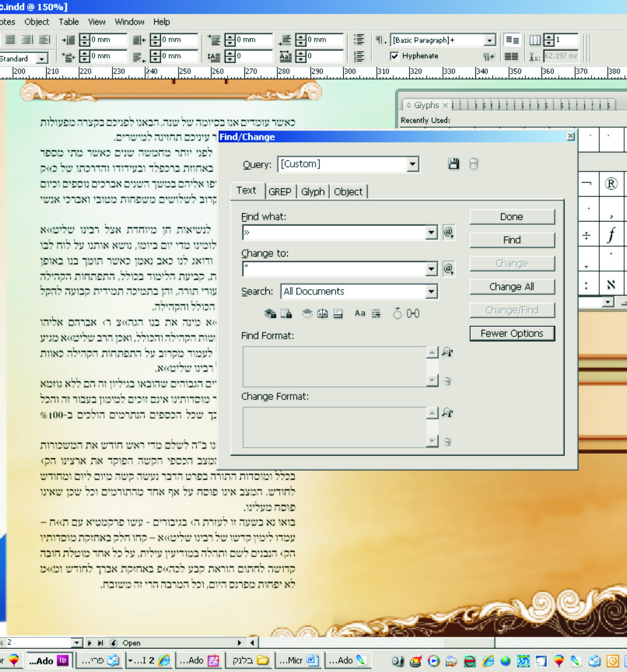Click in the Find what input field
The image size is (627, 672).
coord(334,233)
